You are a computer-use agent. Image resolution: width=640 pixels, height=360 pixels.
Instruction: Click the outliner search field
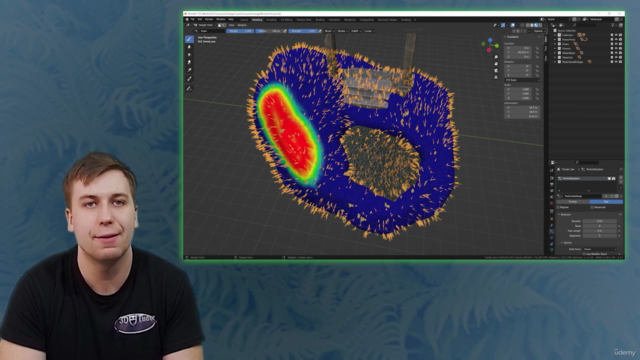(584, 25)
